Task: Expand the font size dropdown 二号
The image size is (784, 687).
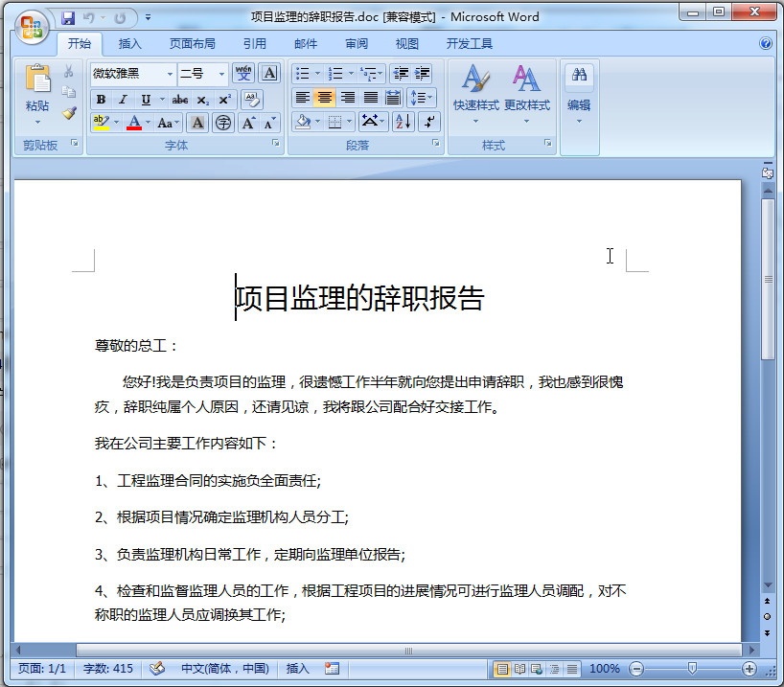Action: (221, 74)
